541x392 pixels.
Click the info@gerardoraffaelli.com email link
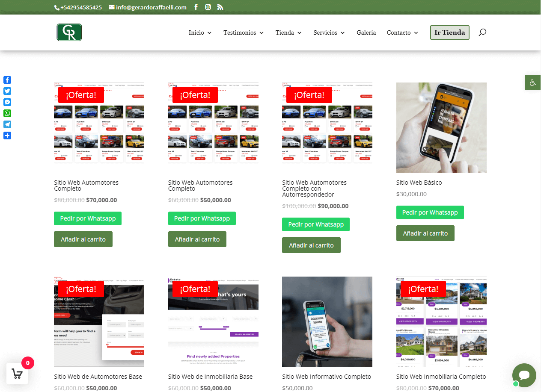(148, 7)
